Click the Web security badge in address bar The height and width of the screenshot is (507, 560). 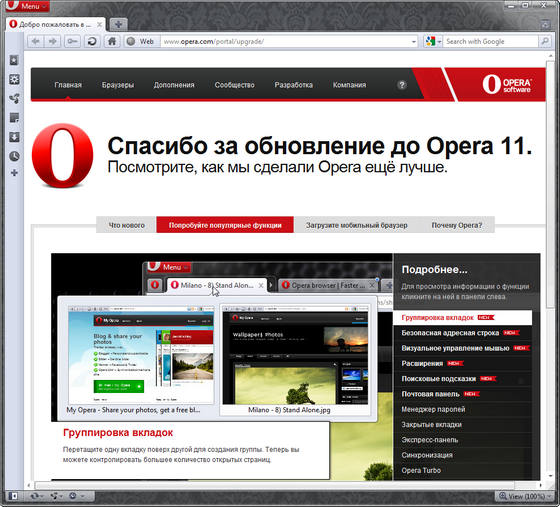click(x=141, y=41)
